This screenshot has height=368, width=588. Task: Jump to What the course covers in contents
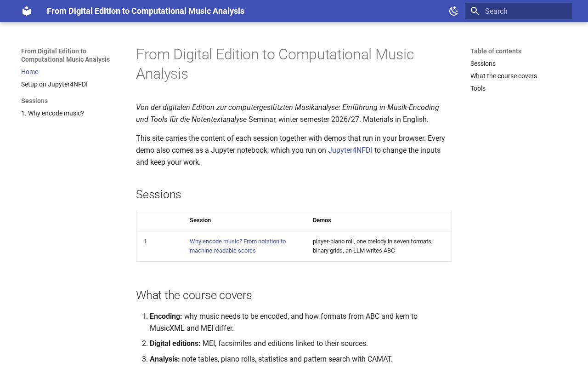click(503, 76)
